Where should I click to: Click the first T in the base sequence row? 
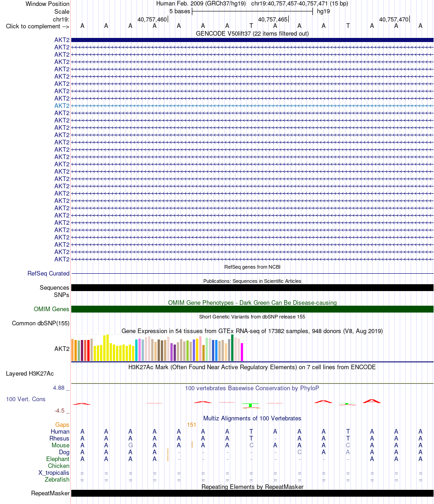251,26
